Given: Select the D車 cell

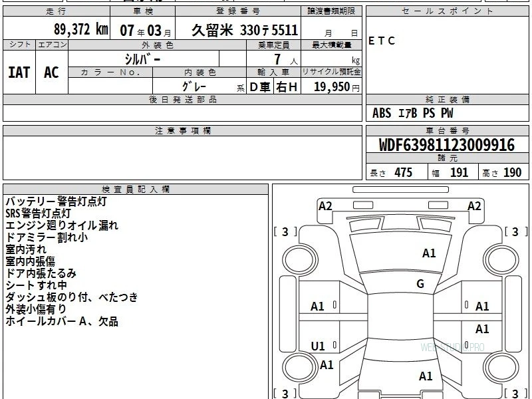Looking at the screenshot, I should (x=260, y=87).
